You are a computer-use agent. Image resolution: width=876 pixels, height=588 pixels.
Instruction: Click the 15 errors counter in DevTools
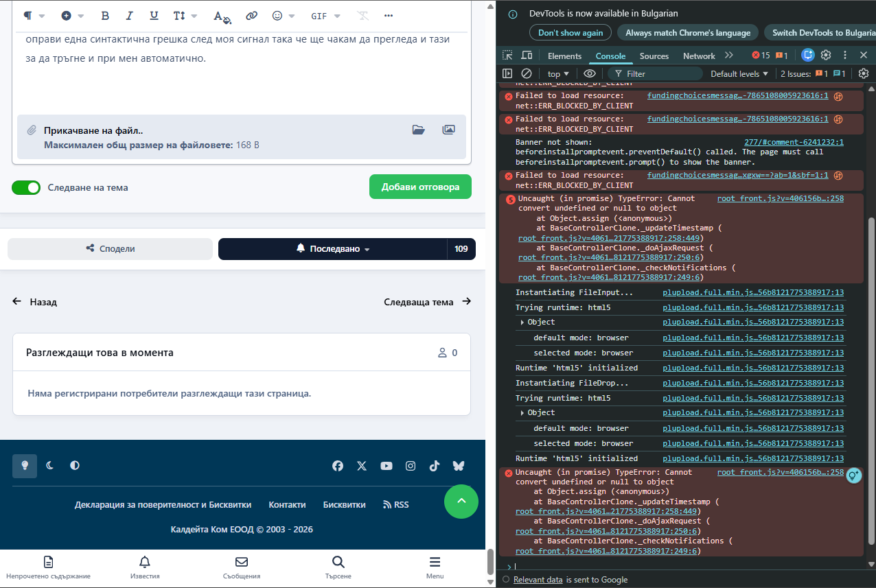pyautogui.click(x=761, y=56)
